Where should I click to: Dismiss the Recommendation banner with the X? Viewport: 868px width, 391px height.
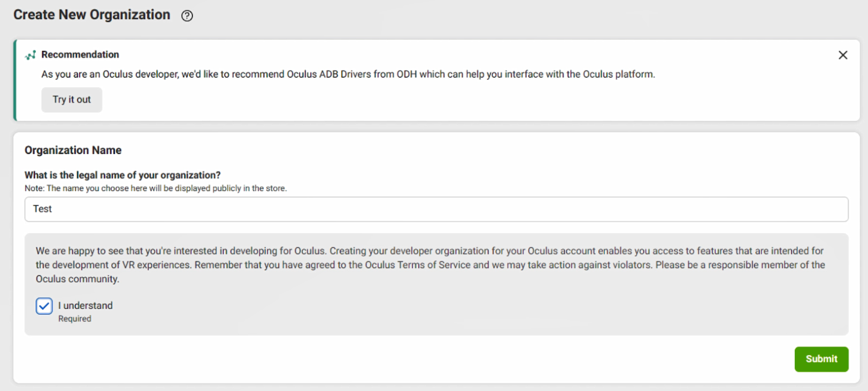[x=843, y=55]
